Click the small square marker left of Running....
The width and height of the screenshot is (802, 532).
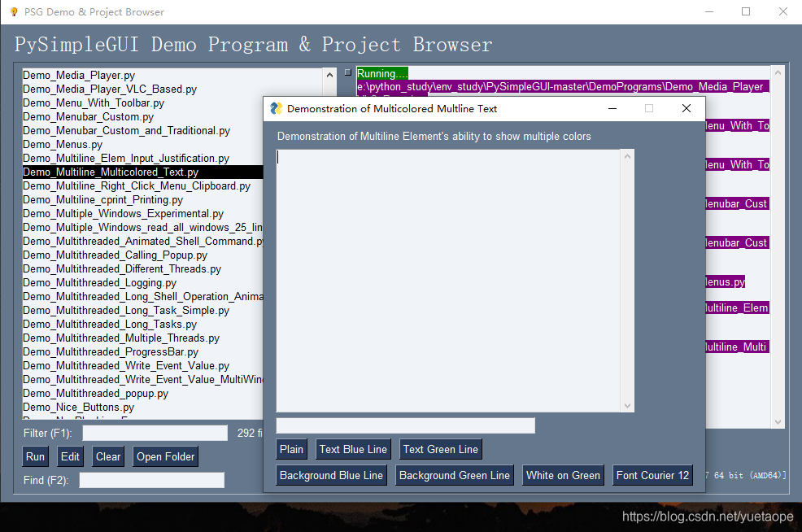pyautogui.click(x=348, y=72)
